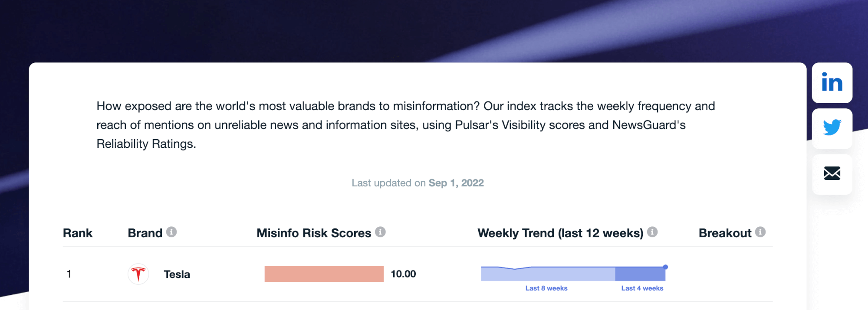Click the Misinfo Risk Scores info icon

point(380,232)
